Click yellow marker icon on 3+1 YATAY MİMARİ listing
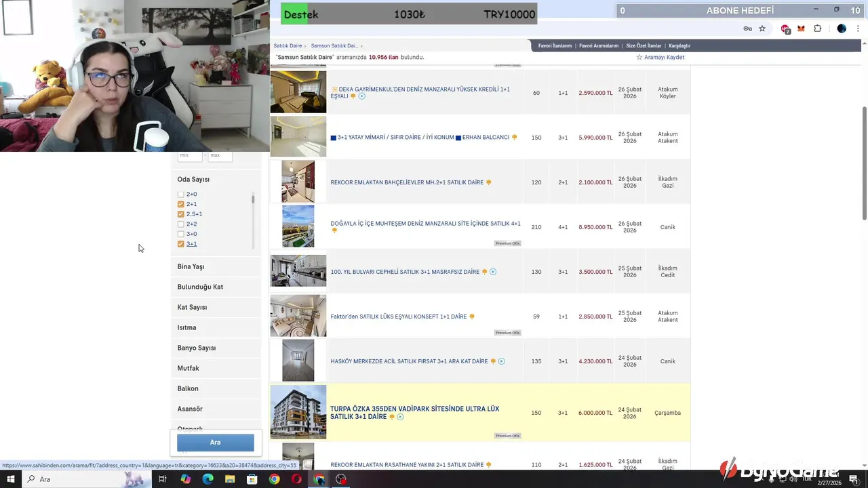The width and height of the screenshot is (868, 488). [x=514, y=138]
